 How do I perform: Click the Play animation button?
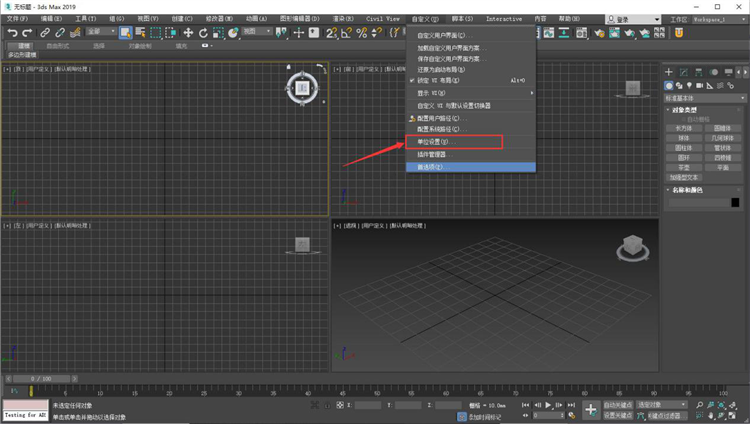(548, 405)
